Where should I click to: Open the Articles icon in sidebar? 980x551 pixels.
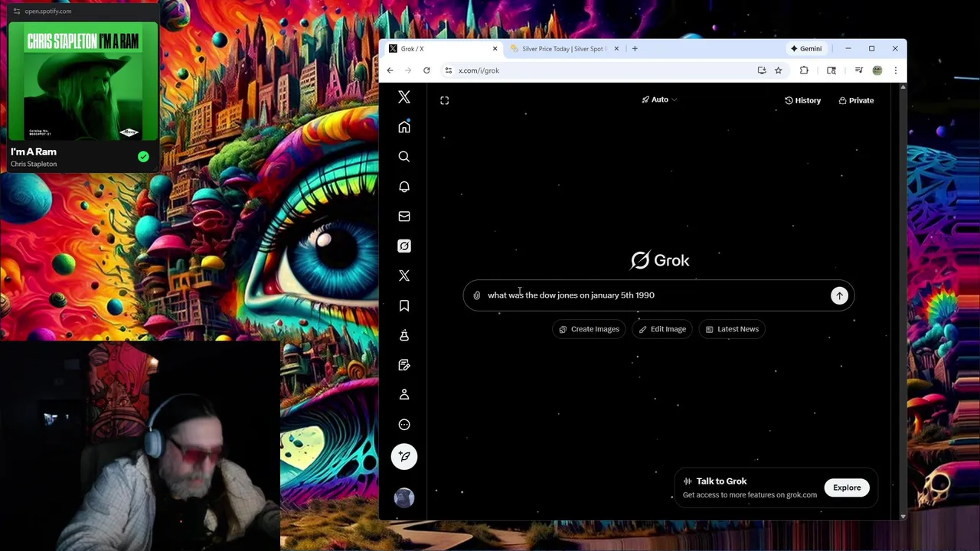click(x=404, y=365)
